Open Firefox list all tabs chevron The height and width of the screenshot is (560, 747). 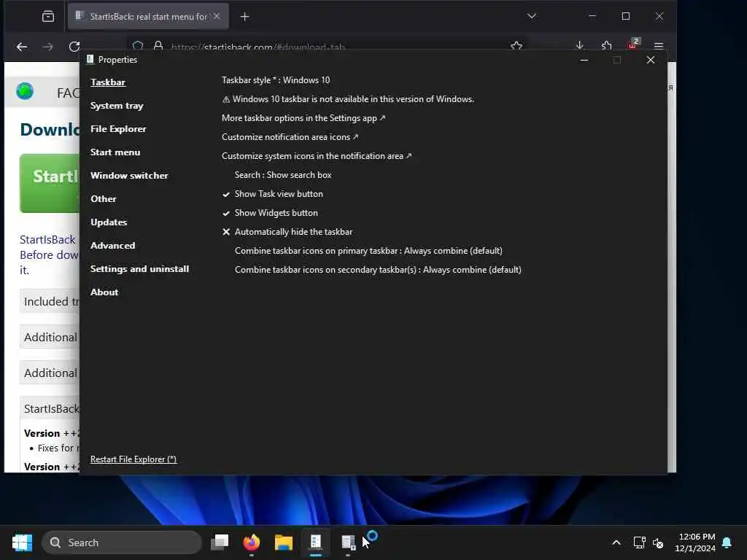532,16
